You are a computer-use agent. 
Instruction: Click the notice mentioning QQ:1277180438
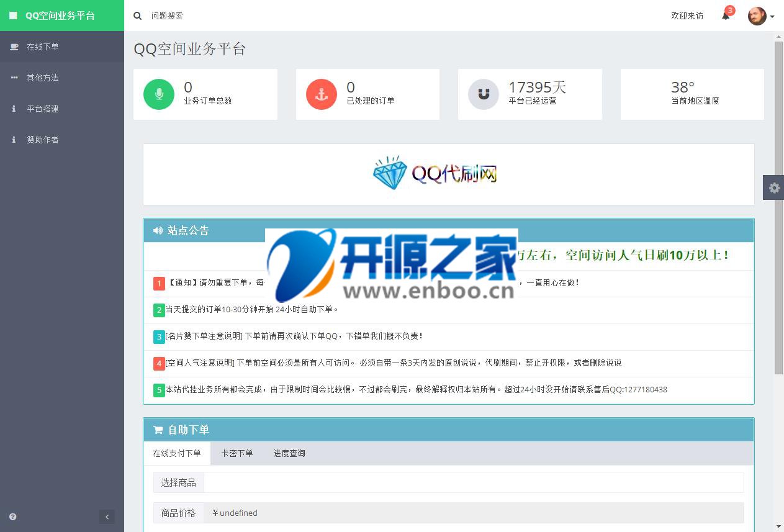coord(416,389)
